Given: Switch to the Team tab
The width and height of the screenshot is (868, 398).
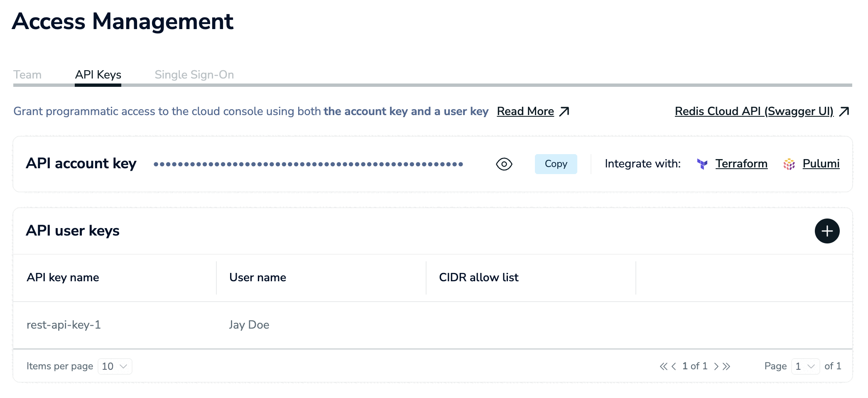Looking at the screenshot, I should point(27,75).
